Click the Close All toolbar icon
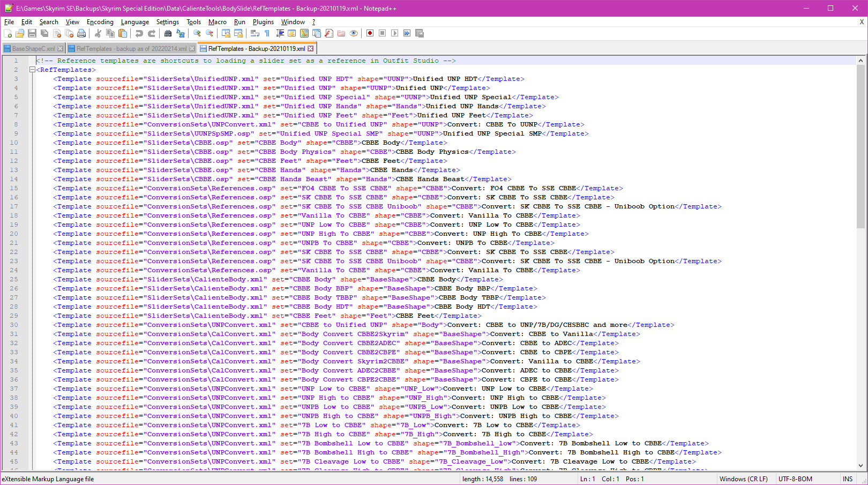The image size is (868, 485). click(x=69, y=33)
